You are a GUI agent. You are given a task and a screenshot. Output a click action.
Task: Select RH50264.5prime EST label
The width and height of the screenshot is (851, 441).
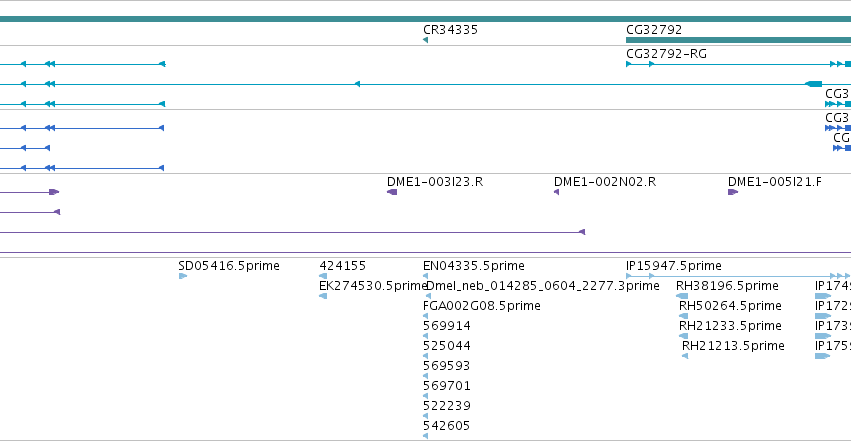point(730,306)
